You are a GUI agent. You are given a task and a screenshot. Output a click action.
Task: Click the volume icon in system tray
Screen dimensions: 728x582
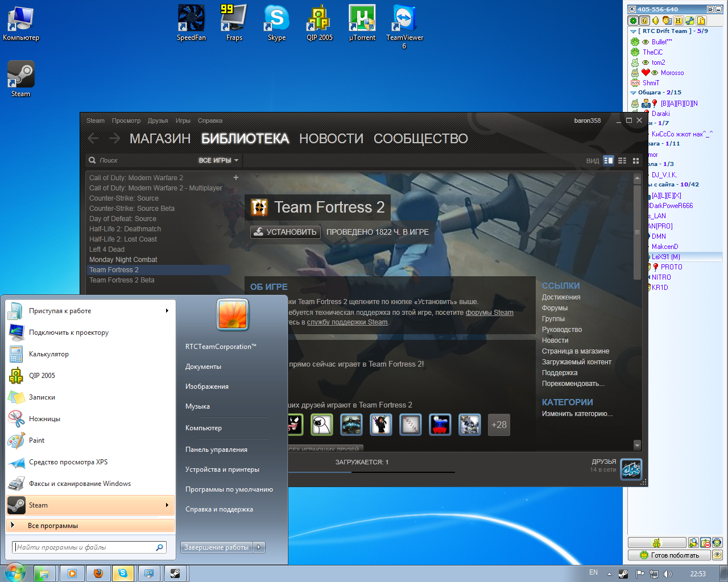point(667,574)
